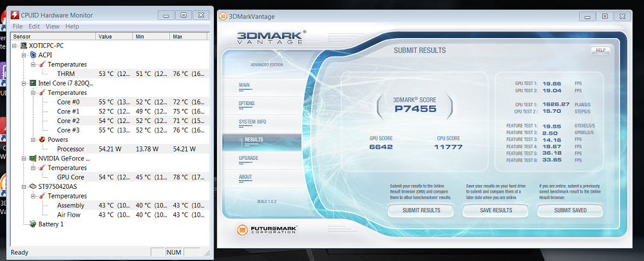Click the Powers flame icon
This screenshot has width=644, height=261.
[x=43, y=139]
